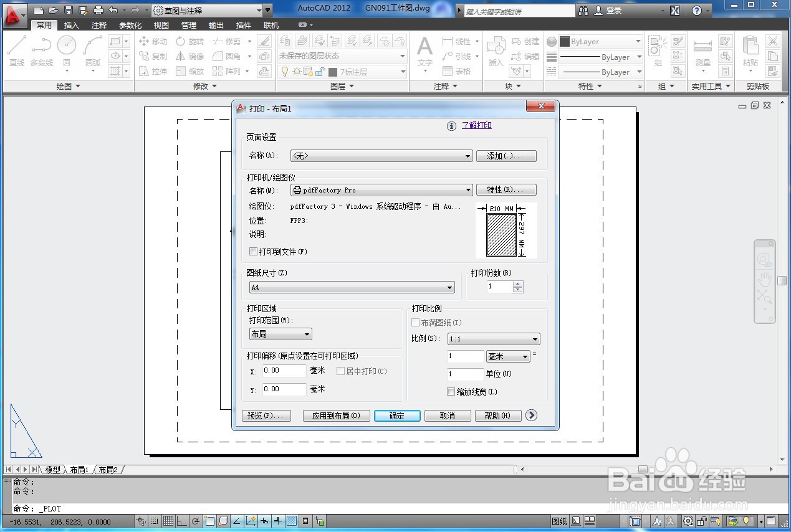Click the Mirror (镜像) tool

tap(189, 56)
